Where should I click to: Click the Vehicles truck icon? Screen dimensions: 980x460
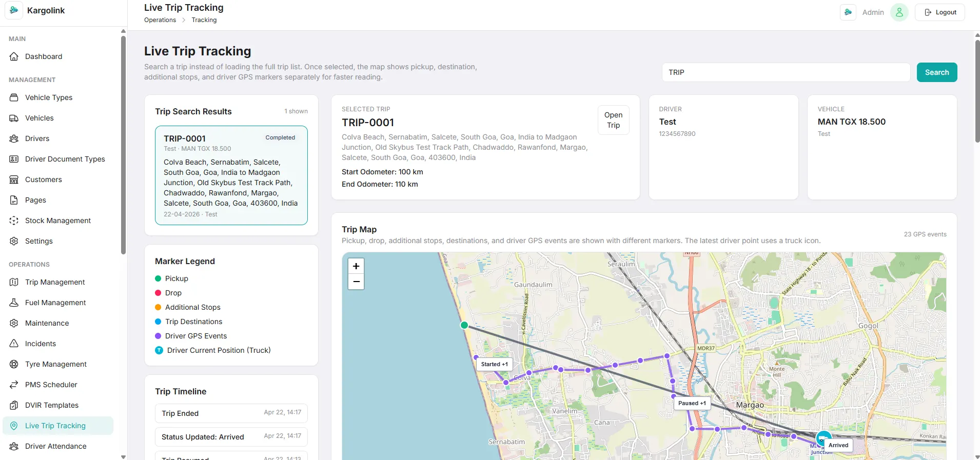pos(14,118)
